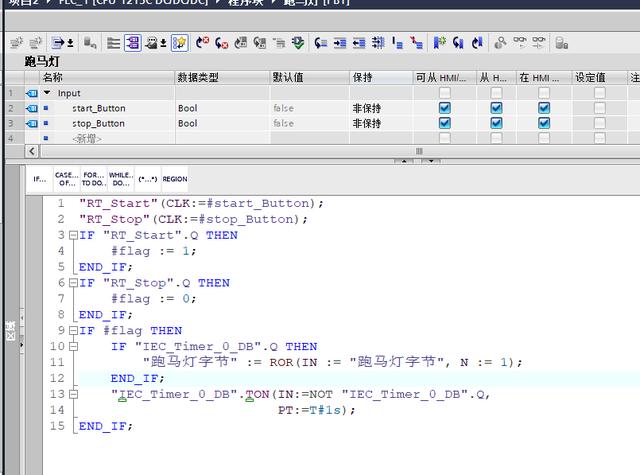
Task: Toggle absolute/symbolic operands display icon
Action: pos(133,43)
